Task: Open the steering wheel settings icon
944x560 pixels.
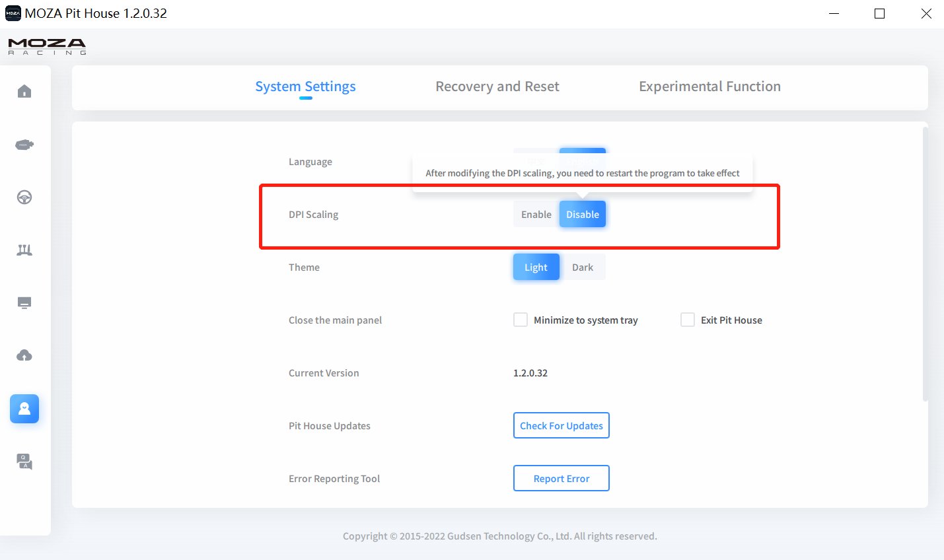Action: pyautogui.click(x=24, y=197)
